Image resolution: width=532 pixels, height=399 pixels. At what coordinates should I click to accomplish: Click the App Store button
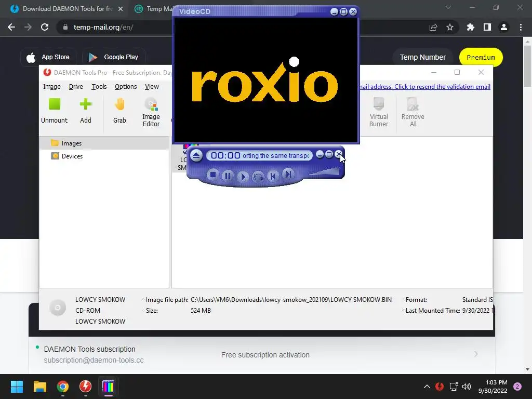point(48,57)
